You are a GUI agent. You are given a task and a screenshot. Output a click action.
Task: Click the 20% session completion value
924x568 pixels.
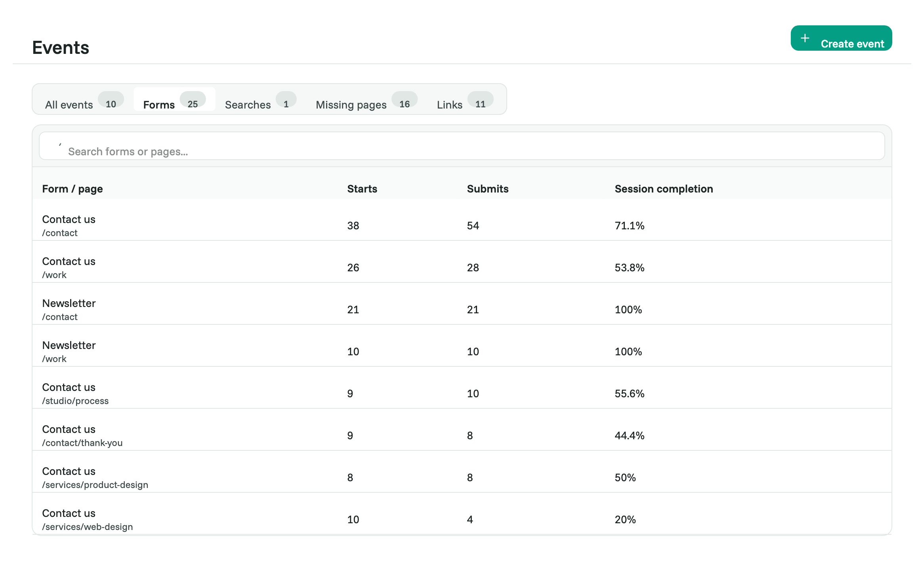click(x=625, y=520)
